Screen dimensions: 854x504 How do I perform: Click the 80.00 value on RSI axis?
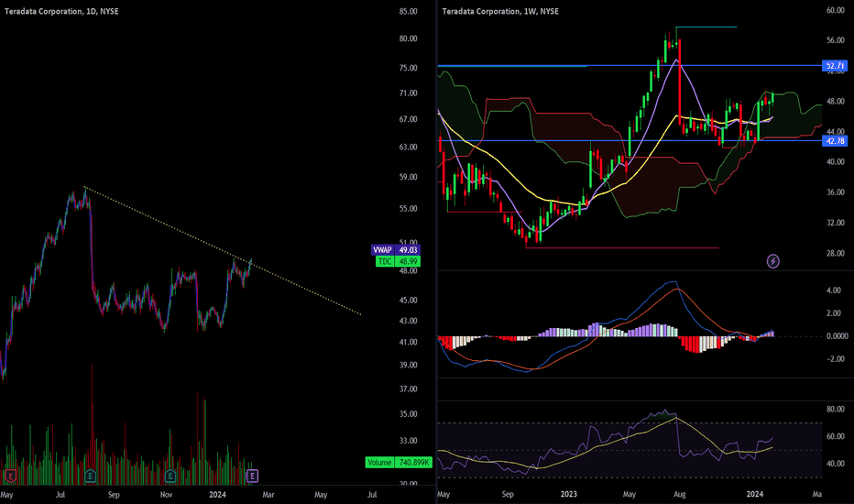coord(836,410)
